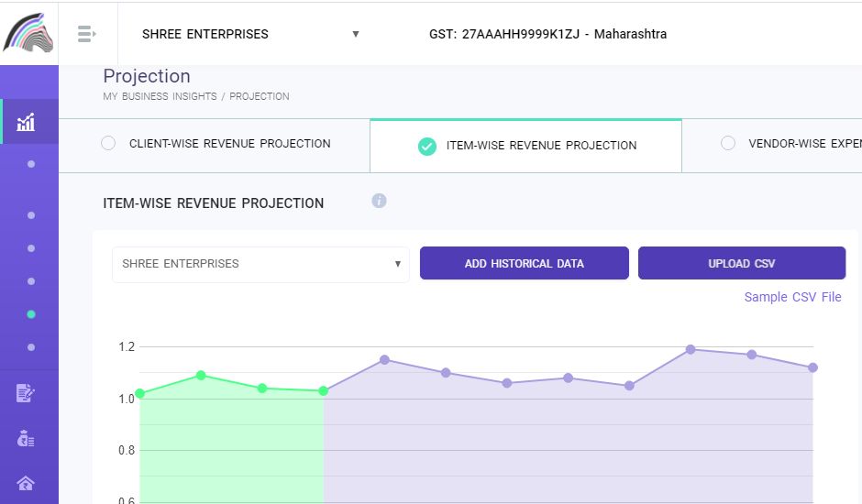Open the SHREE ENTERPRISES company dropdown in header
862x504 pixels.
coord(248,35)
